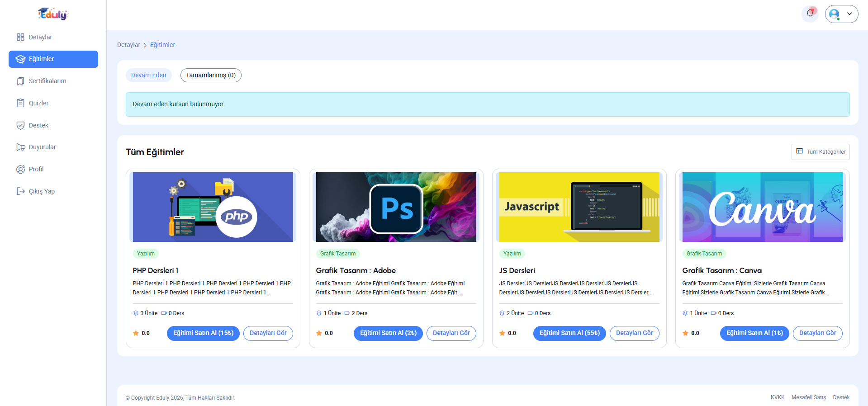868x406 pixels.
Task: Click the Grafik Tasarım : Adobe course title
Action: point(356,270)
